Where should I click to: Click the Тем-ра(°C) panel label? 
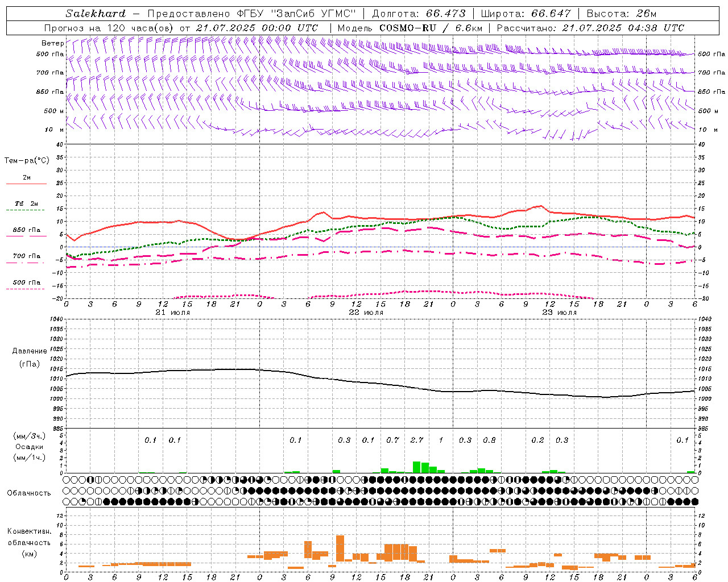27,161
